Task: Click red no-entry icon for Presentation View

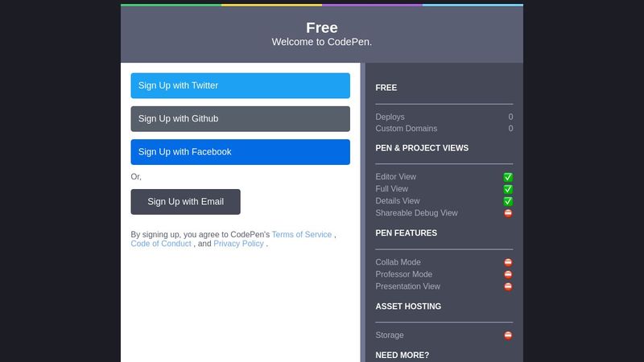Action: pyautogui.click(x=508, y=286)
